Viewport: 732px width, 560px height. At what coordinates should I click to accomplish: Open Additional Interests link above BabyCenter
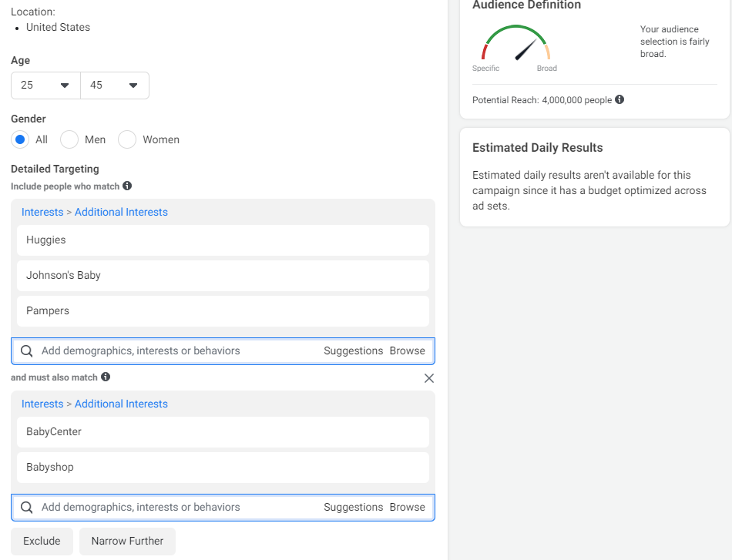click(x=121, y=404)
